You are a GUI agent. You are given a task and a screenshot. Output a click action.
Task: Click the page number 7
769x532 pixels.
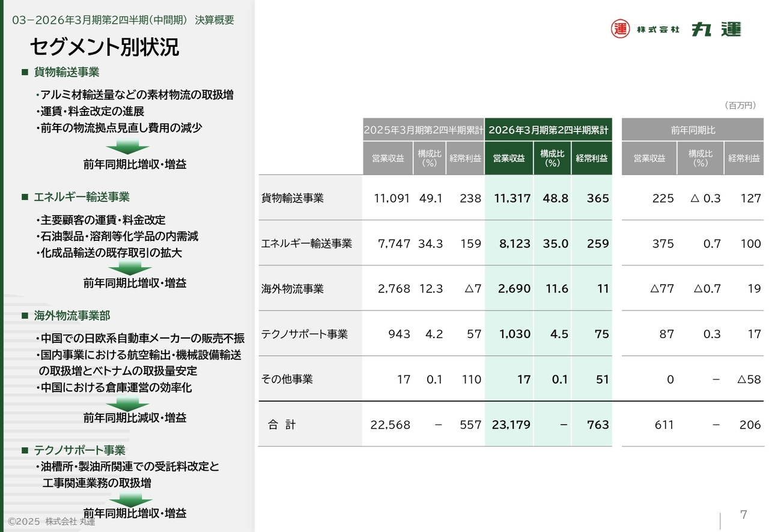point(743,515)
